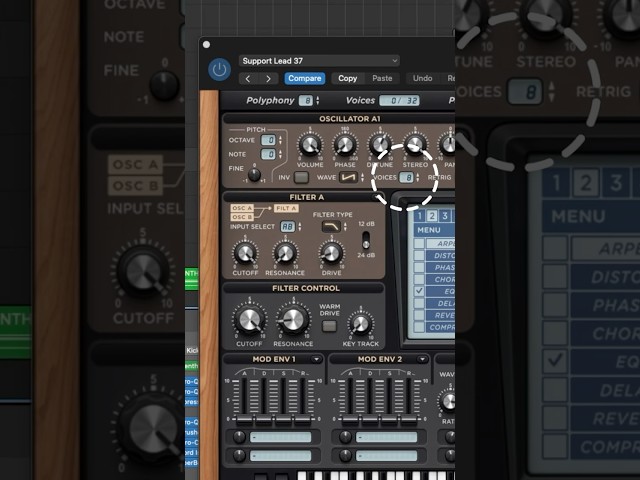
Task: Open the Mod Env 1 dropdown arrow
Action: coord(316,359)
